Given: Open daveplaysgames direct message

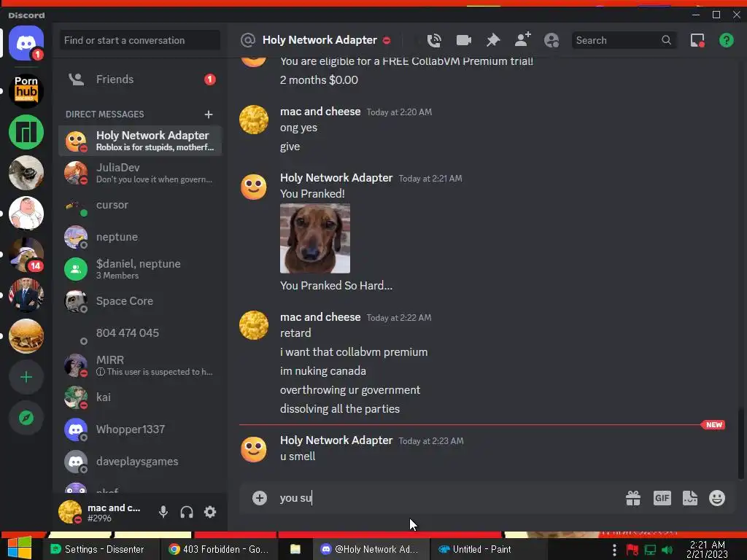Looking at the screenshot, I should [140, 462].
